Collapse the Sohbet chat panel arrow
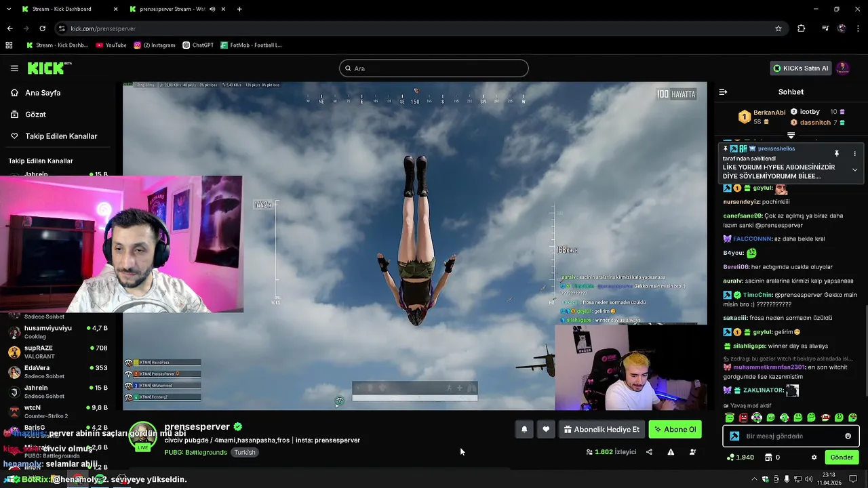Screen dimensions: 868x488 pyautogui.click(x=723, y=91)
